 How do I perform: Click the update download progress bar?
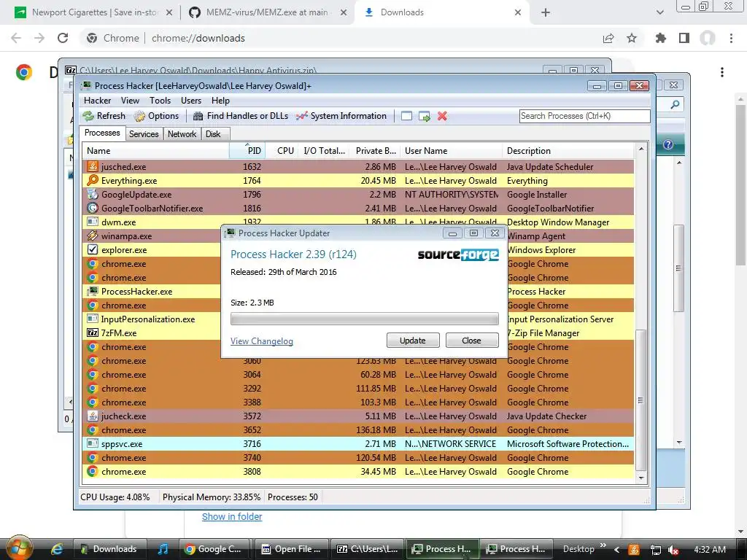click(365, 319)
